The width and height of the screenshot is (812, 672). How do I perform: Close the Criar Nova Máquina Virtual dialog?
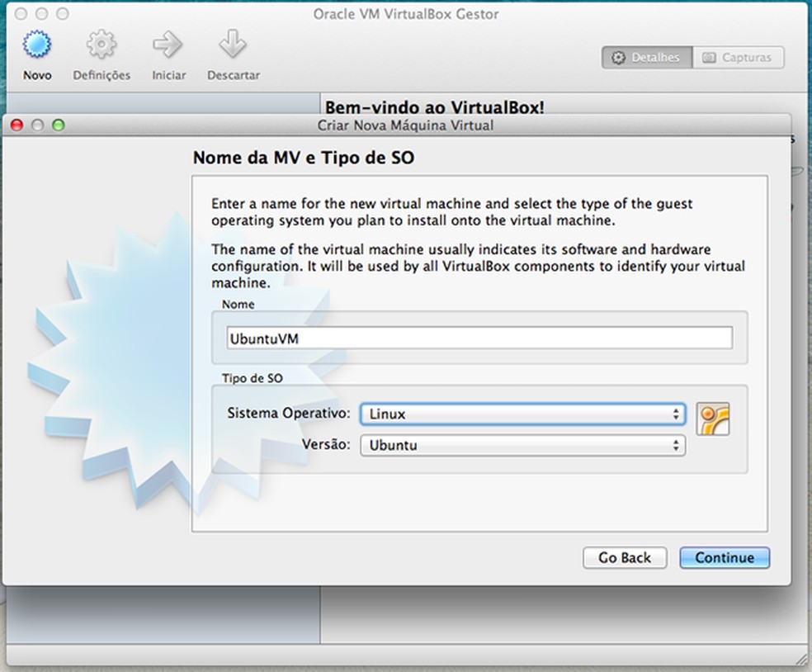pos(17,125)
